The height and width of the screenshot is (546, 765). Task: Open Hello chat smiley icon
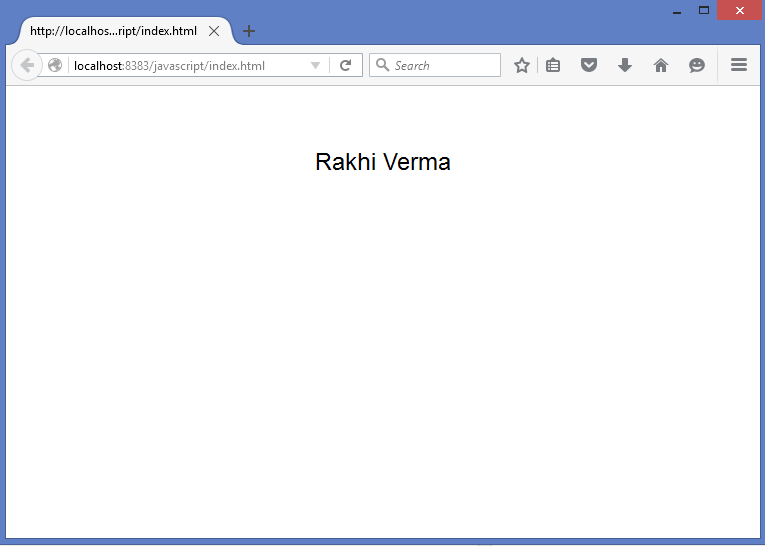tap(697, 65)
